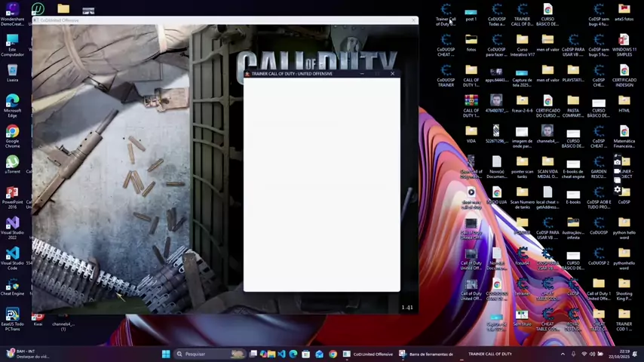Open the Cheat Engine desktop shortcut
The width and height of the screenshot is (644, 362).
click(x=12, y=286)
